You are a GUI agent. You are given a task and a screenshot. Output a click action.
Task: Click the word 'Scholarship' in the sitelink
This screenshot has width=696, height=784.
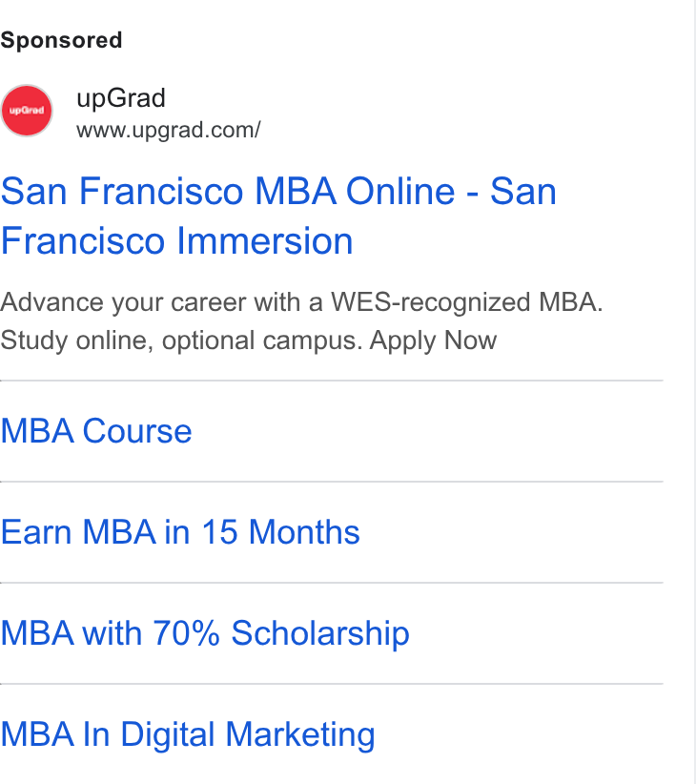point(320,633)
